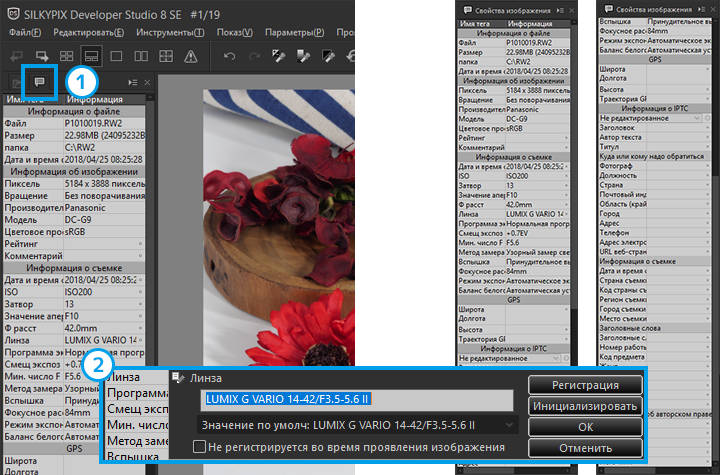Click the SILKYPIX app logo icon
The height and width of the screenshot is (475, 720).
[14, 14]
